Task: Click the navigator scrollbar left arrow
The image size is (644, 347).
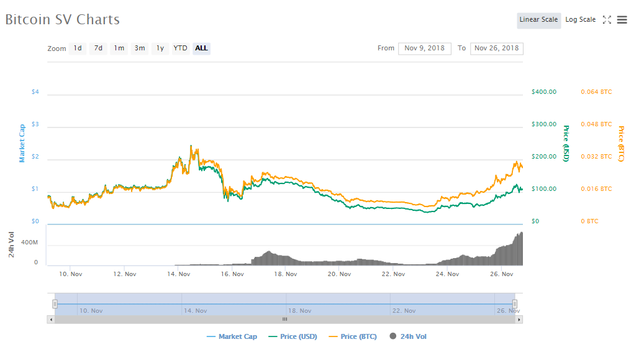Action: [51, 320]
